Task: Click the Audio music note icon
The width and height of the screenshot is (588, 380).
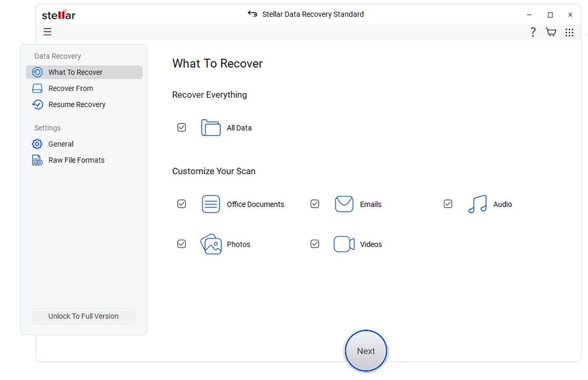Action: pyautogui.click(x=476, y=204)
